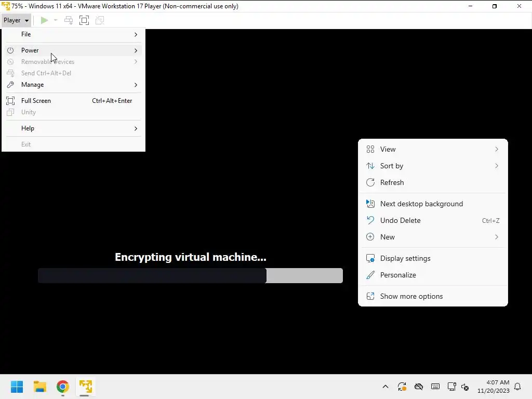Click the Send Ctrl+Alt+Del toolbar icon
532x399 pixels.
pos(69,20)
